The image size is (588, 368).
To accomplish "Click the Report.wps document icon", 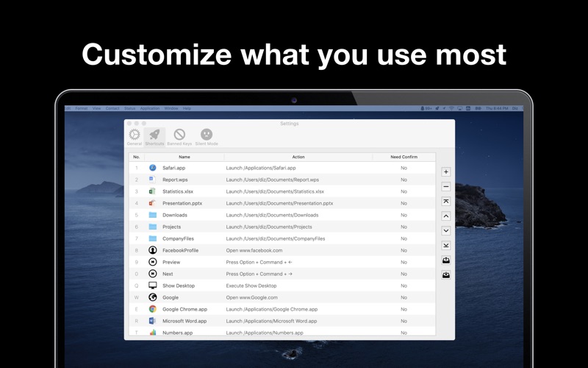I will coord(153,180).
